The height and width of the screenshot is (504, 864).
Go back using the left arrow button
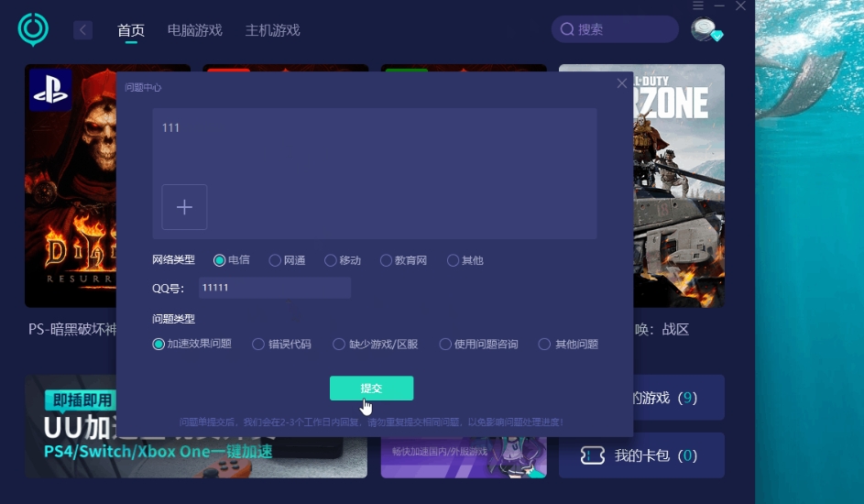[x=82, y=29]
